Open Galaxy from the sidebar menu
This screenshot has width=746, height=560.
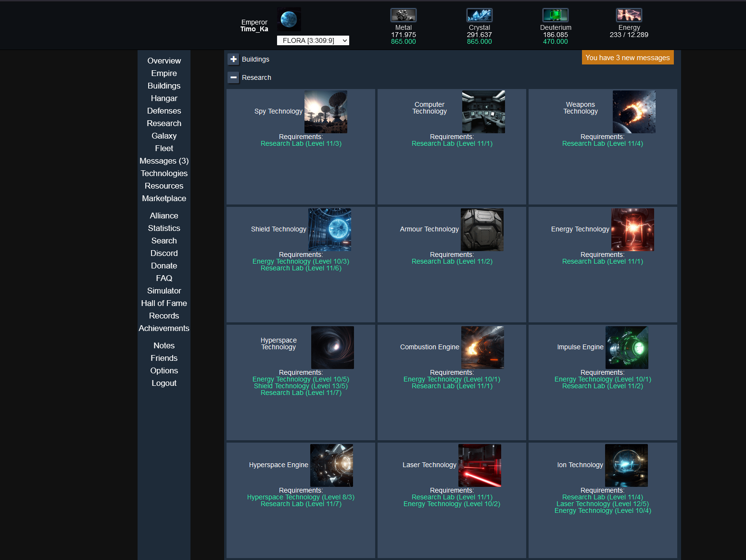[x=164, y=136]
